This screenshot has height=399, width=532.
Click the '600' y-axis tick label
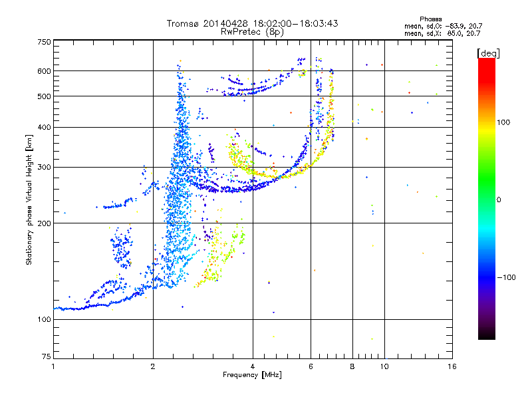click(44, 71)
